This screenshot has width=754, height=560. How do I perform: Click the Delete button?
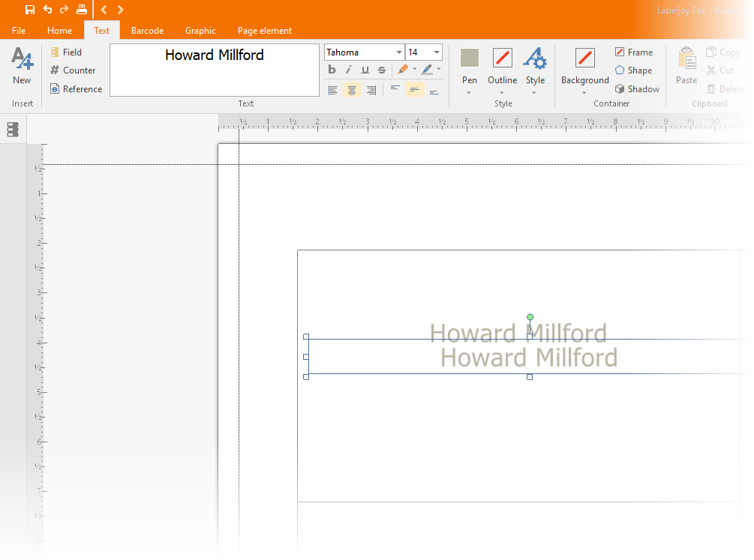(x=725, y=89)
